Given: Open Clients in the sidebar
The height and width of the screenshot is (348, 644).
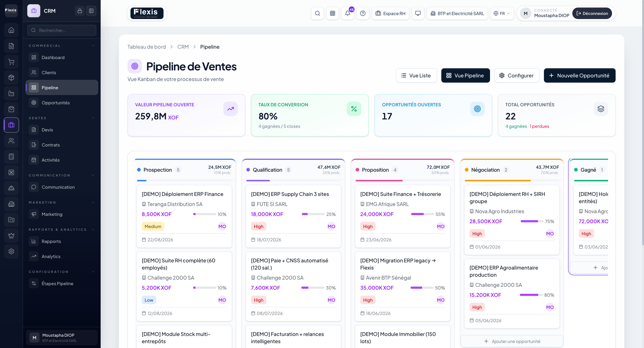Looking at the screenshot, I should (62, 72).
